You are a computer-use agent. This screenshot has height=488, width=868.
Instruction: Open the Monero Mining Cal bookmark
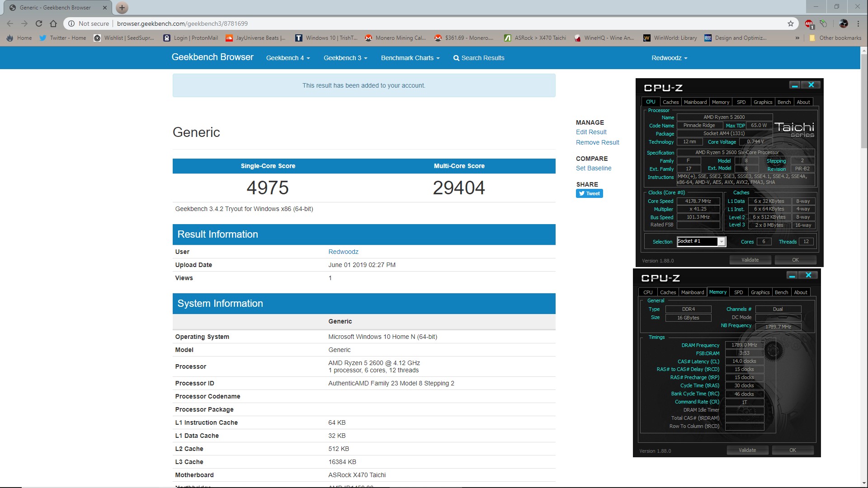[x=395, y=38]
